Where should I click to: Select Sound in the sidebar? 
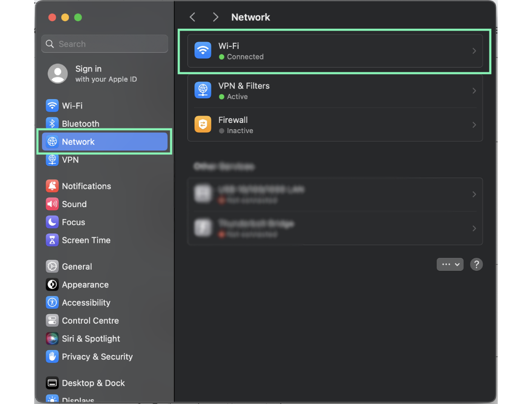105,204
